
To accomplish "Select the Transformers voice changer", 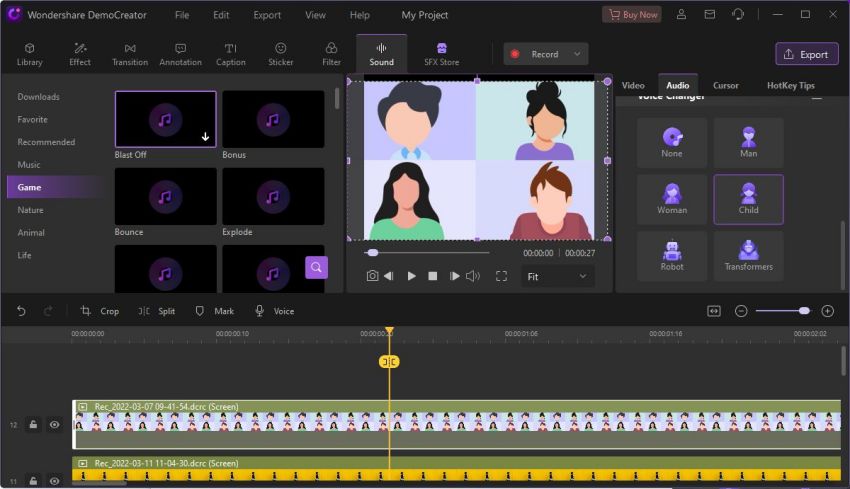I will 748,255.
